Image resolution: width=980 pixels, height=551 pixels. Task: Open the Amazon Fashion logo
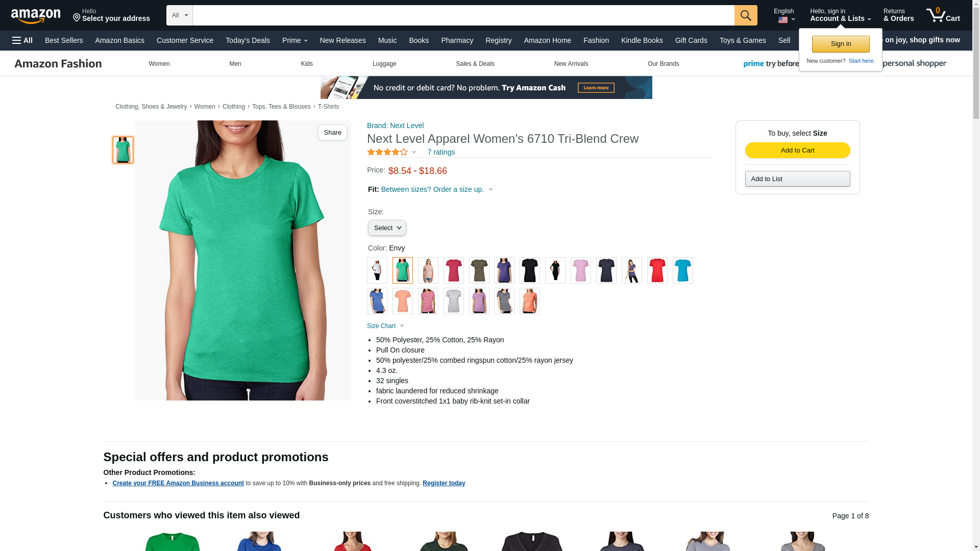click(58, 64)
